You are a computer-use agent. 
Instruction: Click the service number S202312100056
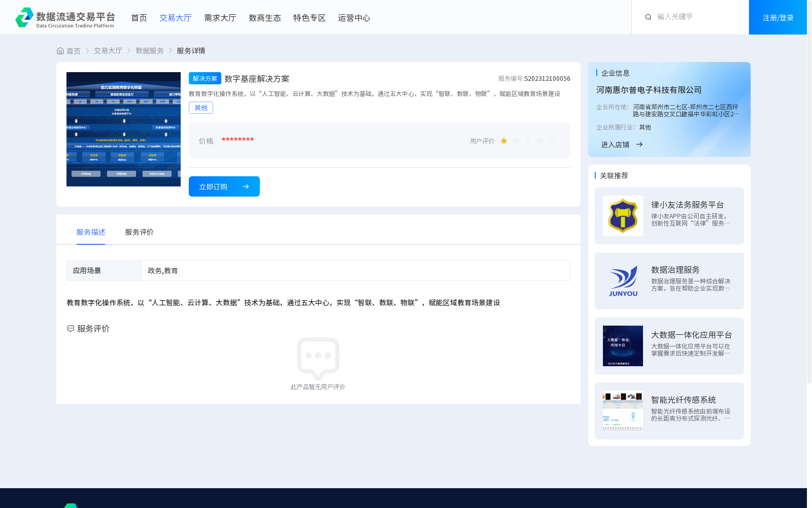547,79
